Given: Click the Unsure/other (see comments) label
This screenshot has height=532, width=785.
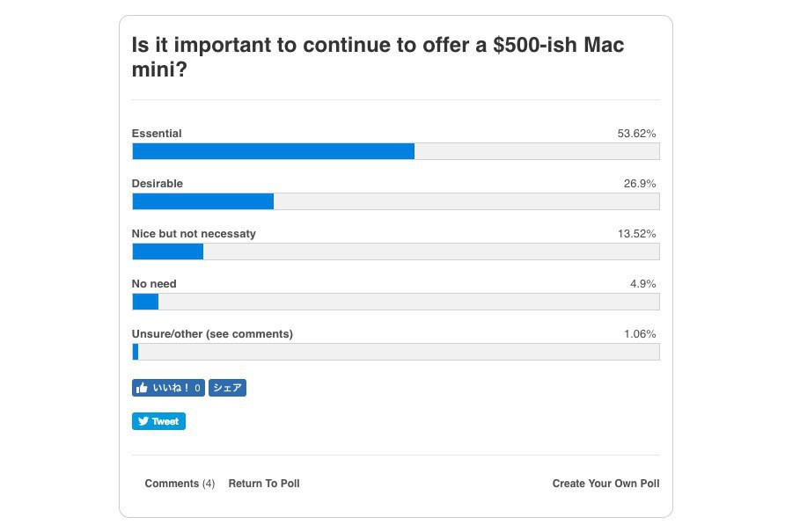Looking at the screenshot, I should point(212,334).
